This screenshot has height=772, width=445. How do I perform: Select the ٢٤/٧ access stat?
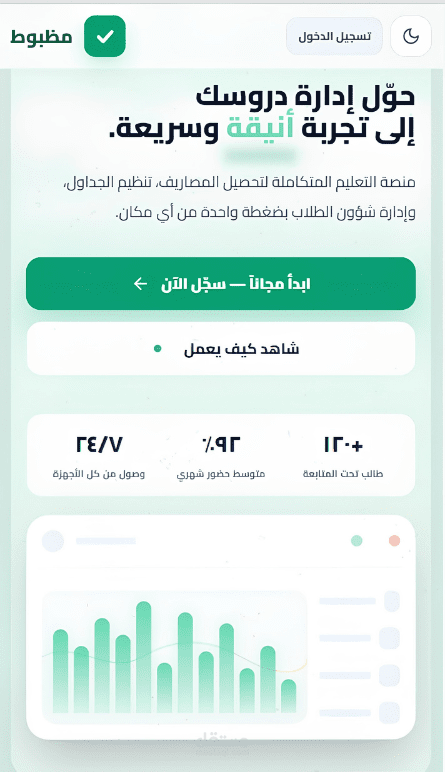(99, 456)
